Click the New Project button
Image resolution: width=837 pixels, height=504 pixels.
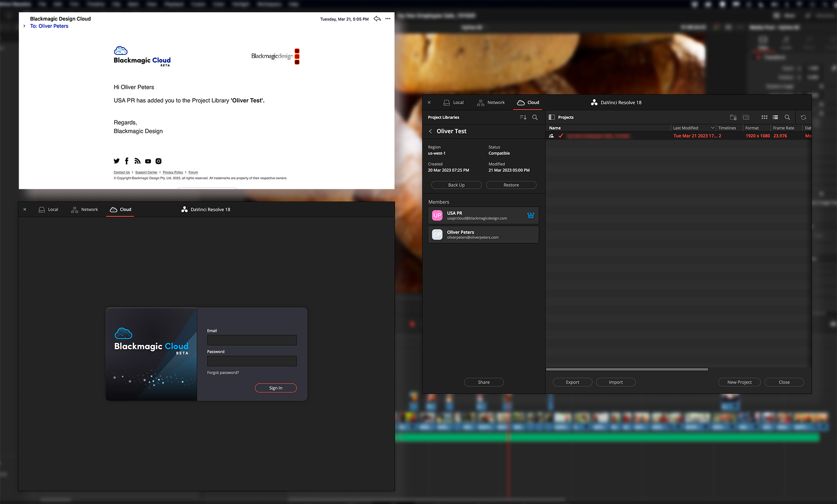pos(739,382)
